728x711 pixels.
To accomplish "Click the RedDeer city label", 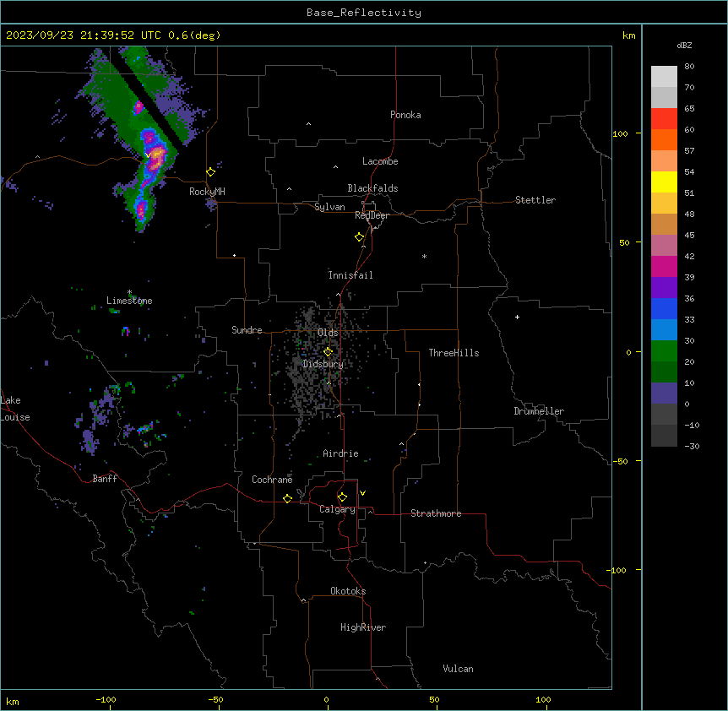I will pos(372,215).
